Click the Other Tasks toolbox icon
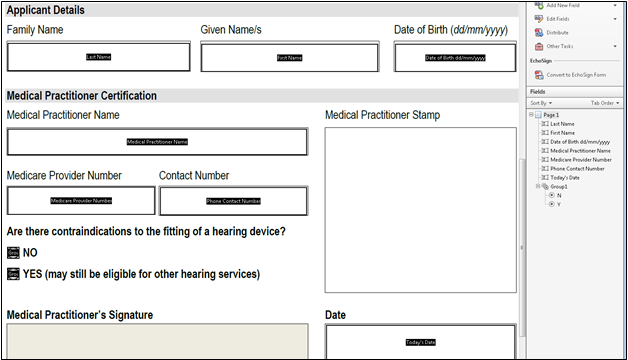628x360 pixels. 539,46
